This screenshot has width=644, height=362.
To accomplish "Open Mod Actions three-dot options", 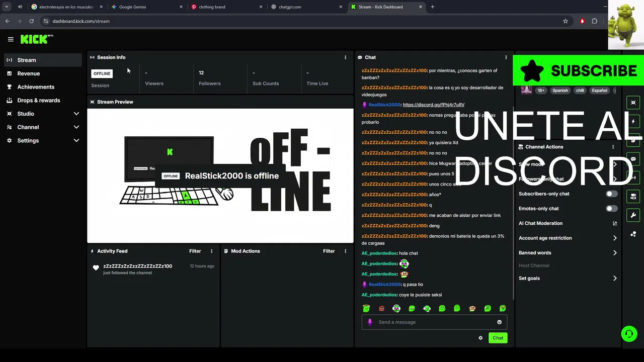I will coord(345,251).
